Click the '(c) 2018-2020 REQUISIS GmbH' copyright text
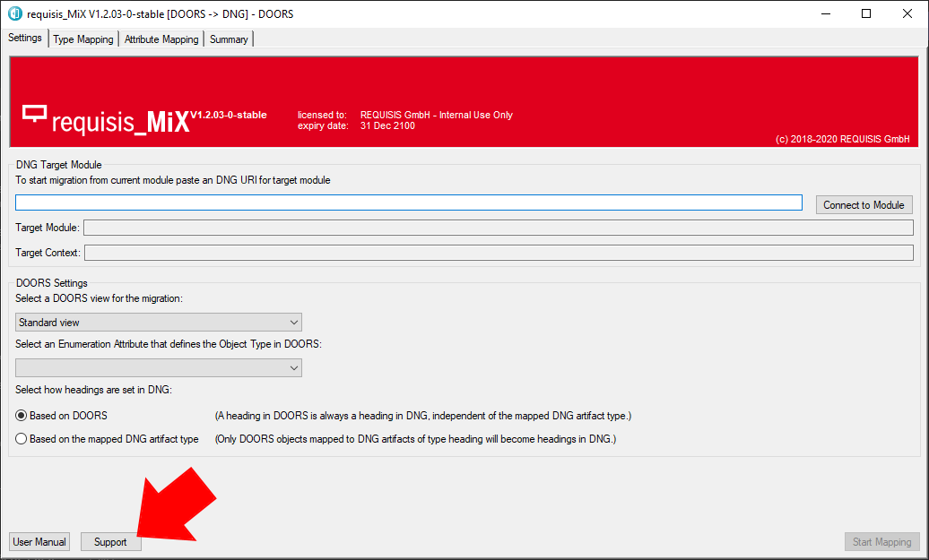 [843, 139]
